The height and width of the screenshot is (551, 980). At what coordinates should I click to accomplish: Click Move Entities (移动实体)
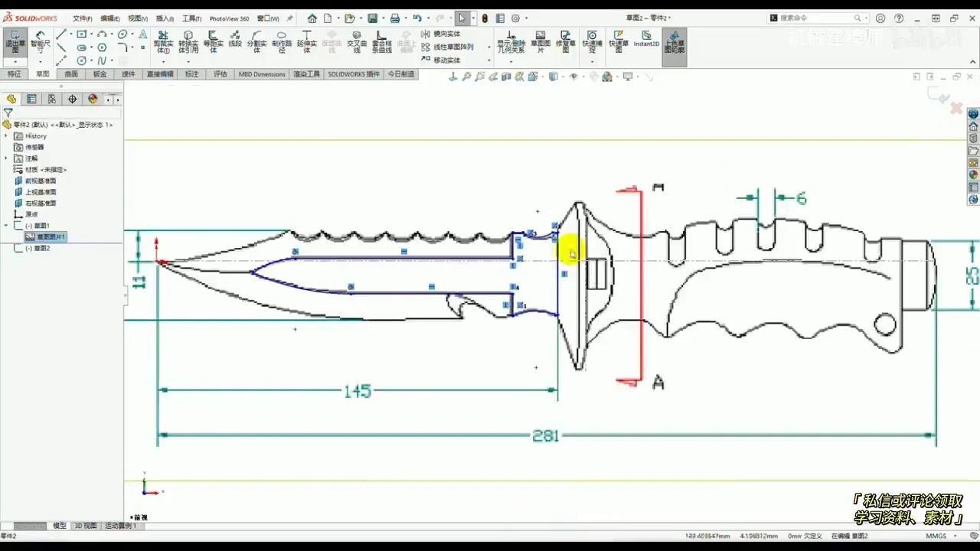pyautogui.click(x=441, y=60)
